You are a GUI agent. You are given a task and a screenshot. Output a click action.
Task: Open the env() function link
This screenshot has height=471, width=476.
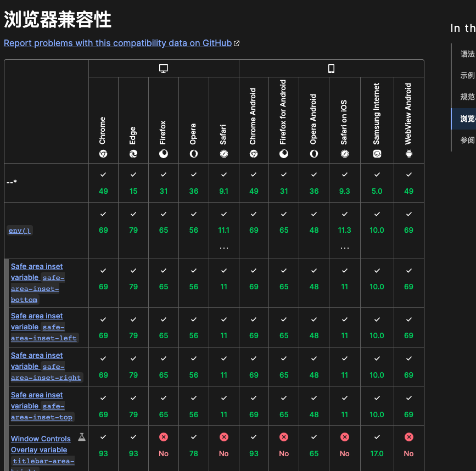click(19, 231)
